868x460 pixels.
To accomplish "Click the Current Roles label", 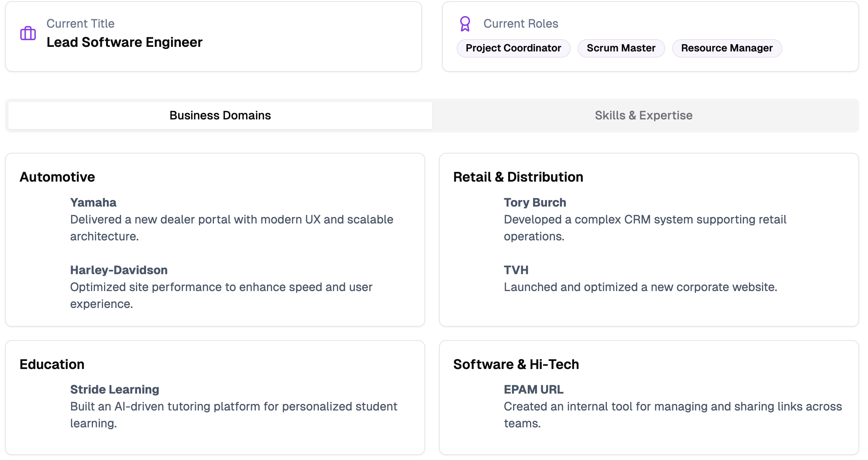I will [520, 24].
